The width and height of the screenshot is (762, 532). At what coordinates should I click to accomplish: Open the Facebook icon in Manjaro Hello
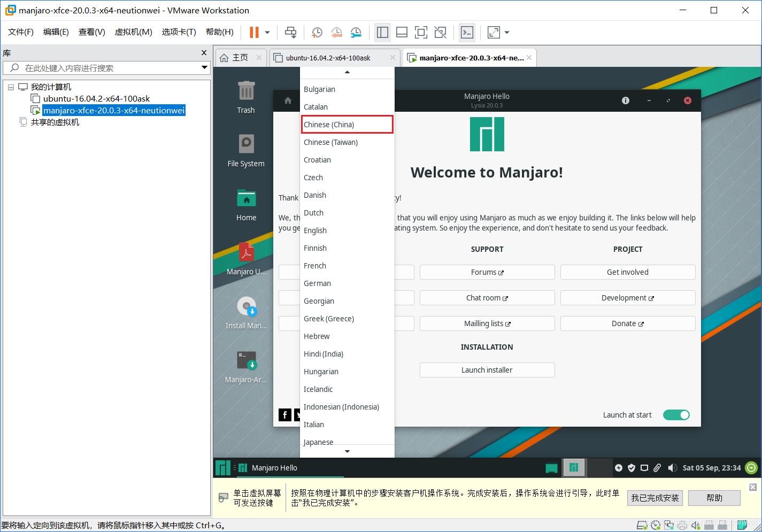[x=285, y=414]
